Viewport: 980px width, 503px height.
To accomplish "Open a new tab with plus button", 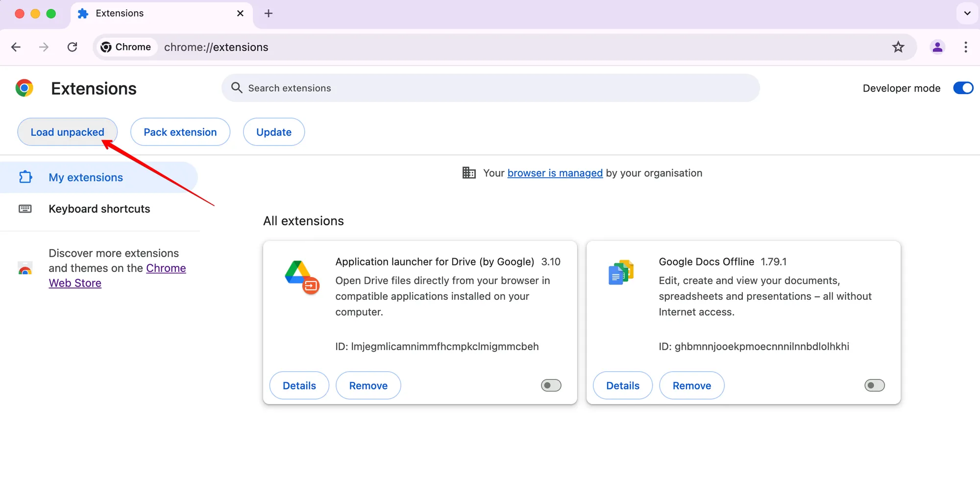I will point(268,13).
